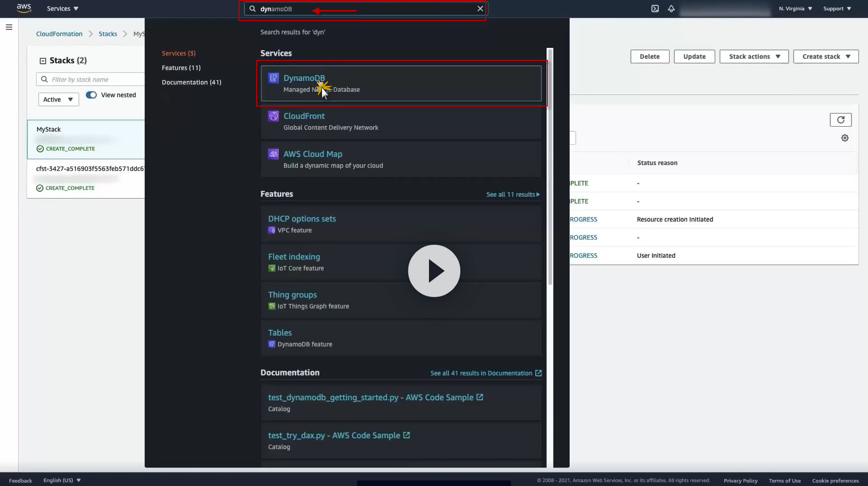Image resolution: width=868 pixels, height=486 pixels.
Task: Click the CloudFront service icon
Action: coord(273,116)
